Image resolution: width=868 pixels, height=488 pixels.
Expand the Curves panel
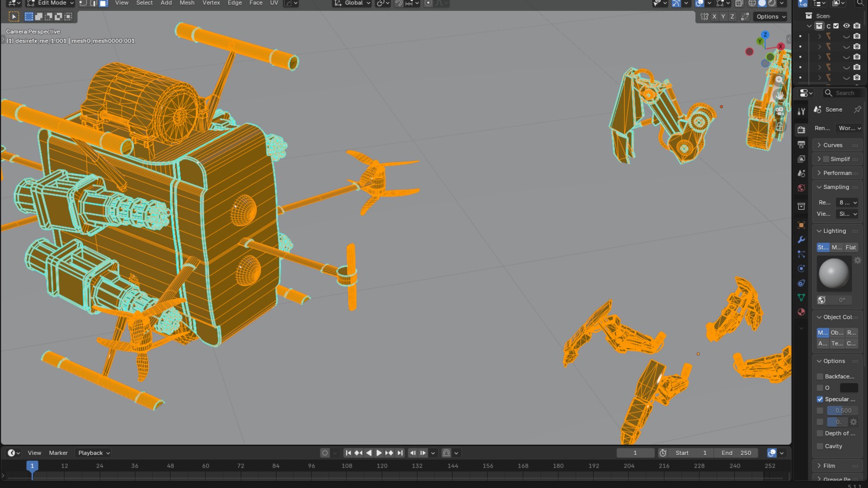[x=838, y=145]
